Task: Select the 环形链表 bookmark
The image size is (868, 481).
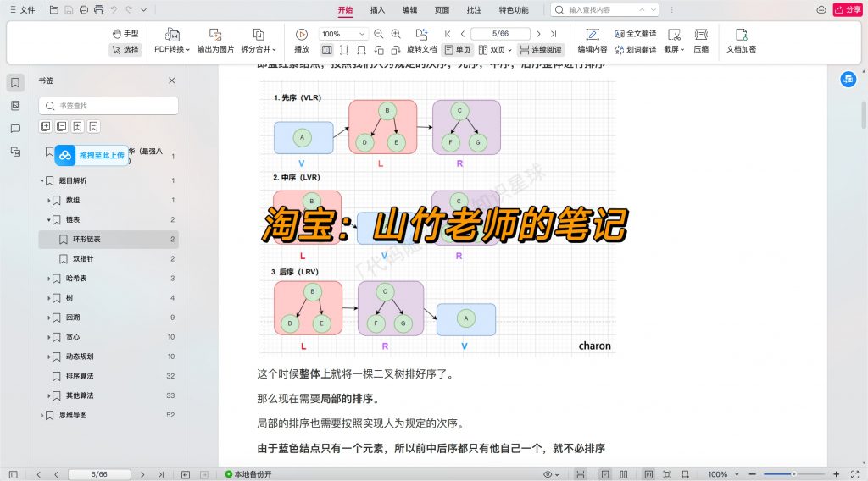Action: pyautogui.click(x=108, y=240)
